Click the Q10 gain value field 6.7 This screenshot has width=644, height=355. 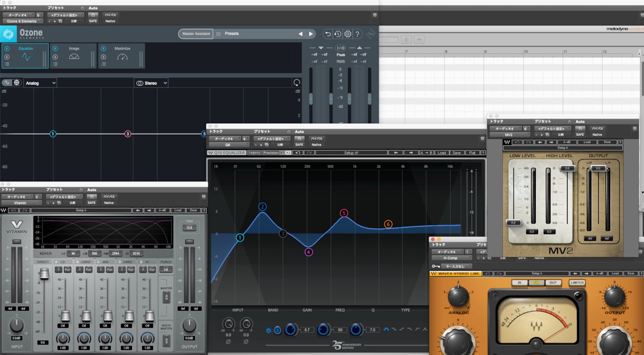(307, 330)
